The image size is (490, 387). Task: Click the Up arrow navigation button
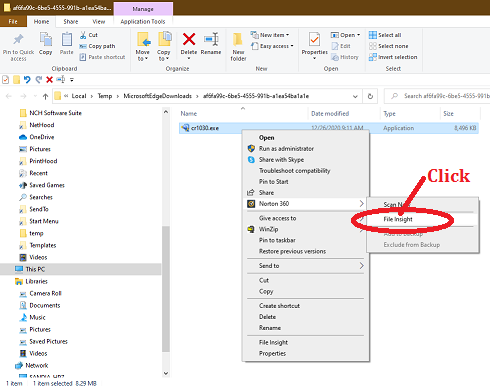click(x=46, y=96)
